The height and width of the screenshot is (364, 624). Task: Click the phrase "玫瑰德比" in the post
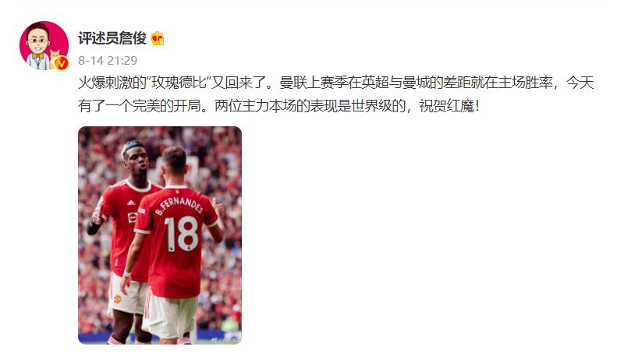point(180,83)
